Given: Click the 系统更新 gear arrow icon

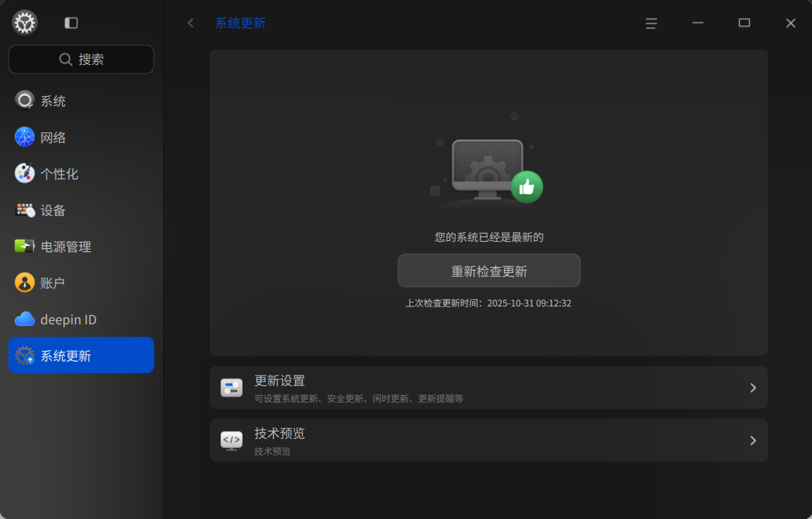Looking at the screenshot, I should (x=24, y=355).
